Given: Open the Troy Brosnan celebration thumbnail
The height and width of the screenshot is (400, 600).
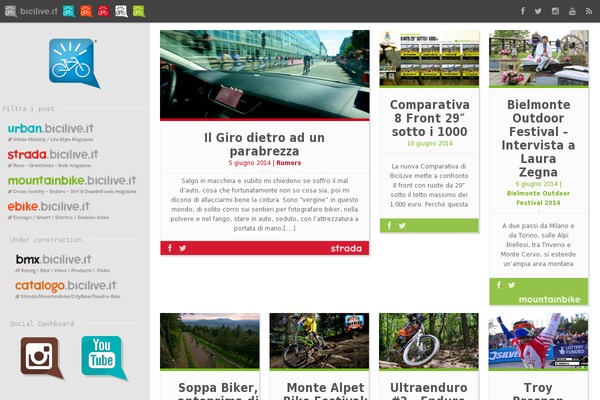Looking at the screenshot, I should click(x=538, y=341).
